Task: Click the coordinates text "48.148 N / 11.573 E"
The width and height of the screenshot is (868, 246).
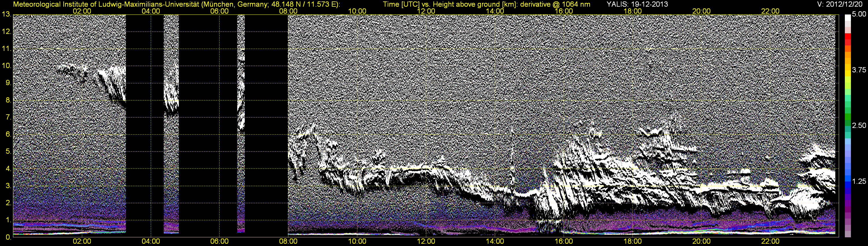Action: point(303,4)
